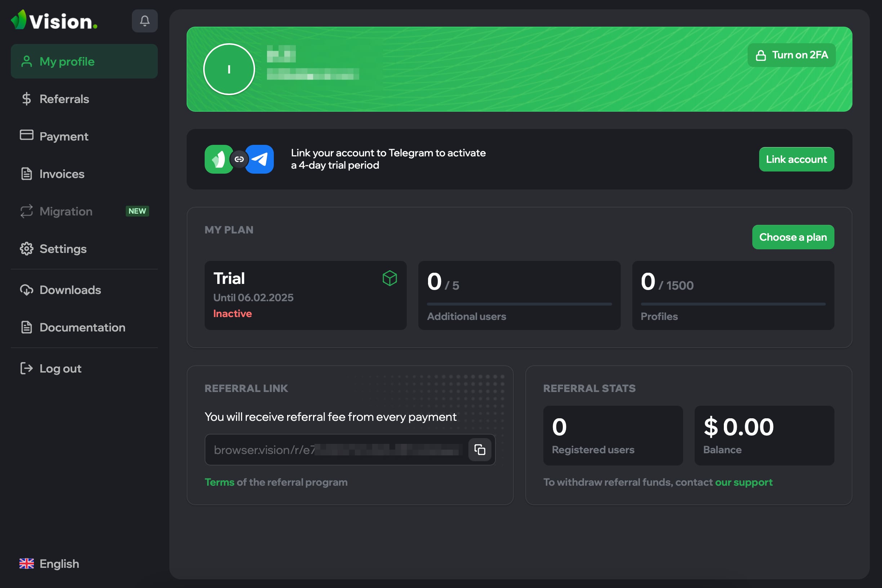The width and height of the screenshot is (882, 588).
Task: Change language from English
Action: tap(49, 563)
